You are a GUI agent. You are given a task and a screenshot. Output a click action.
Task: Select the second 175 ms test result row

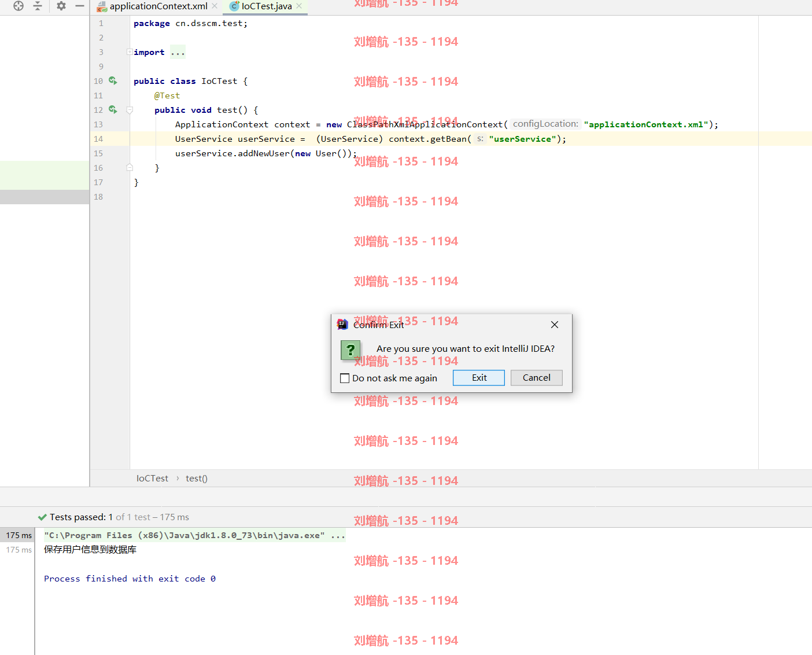click(x=19, y=550)
